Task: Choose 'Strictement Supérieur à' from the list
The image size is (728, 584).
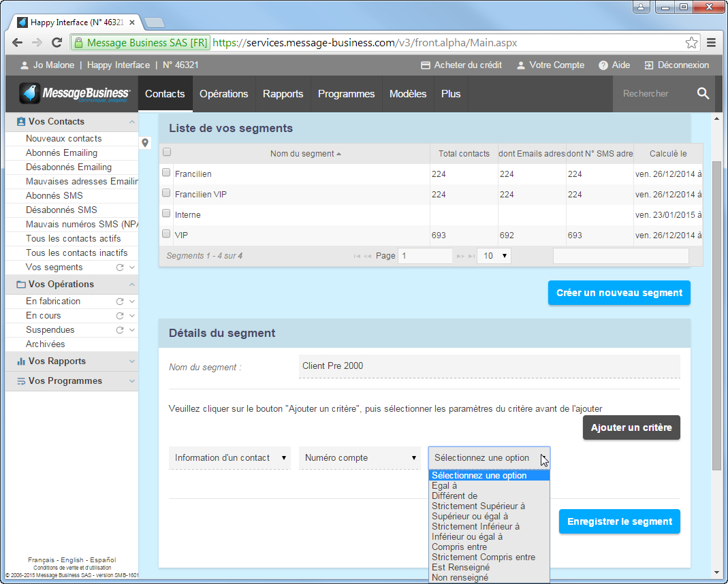Action: tap(478, 506)
